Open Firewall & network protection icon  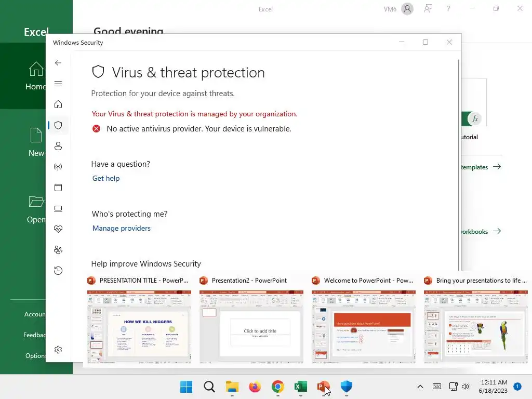pyautogui.click(x=58, y=167)
